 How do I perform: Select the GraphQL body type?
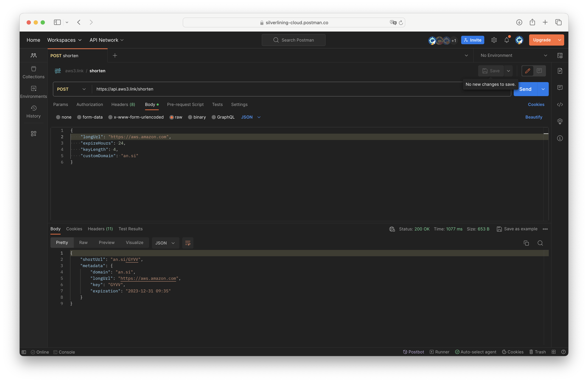(x=223, y=117)
